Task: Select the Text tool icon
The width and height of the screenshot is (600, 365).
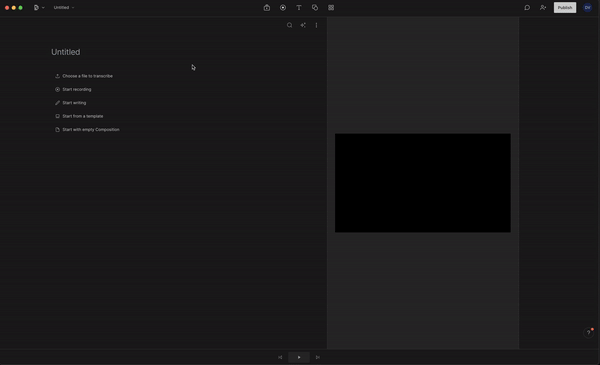Action: coord(299,8)
